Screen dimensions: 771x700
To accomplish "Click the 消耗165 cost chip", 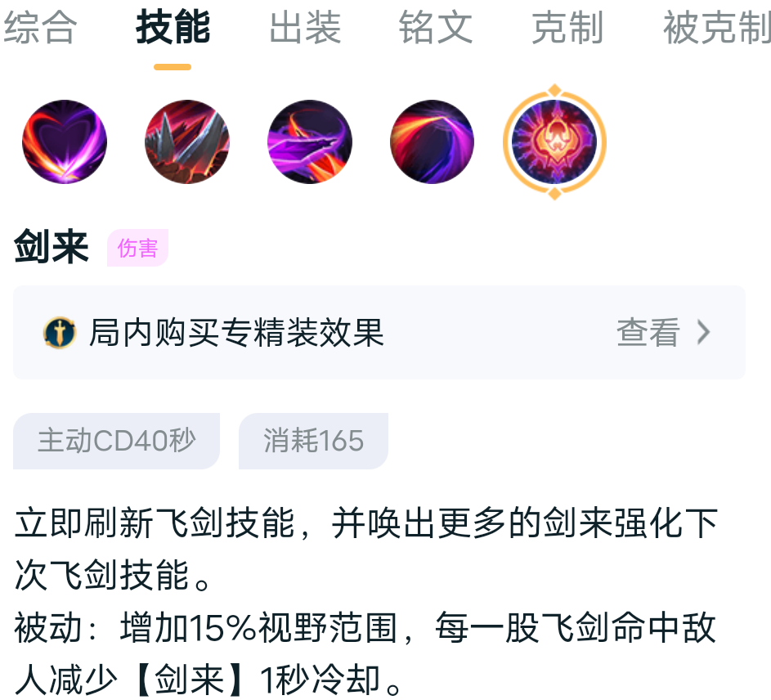I will click(x=313, y=441).
